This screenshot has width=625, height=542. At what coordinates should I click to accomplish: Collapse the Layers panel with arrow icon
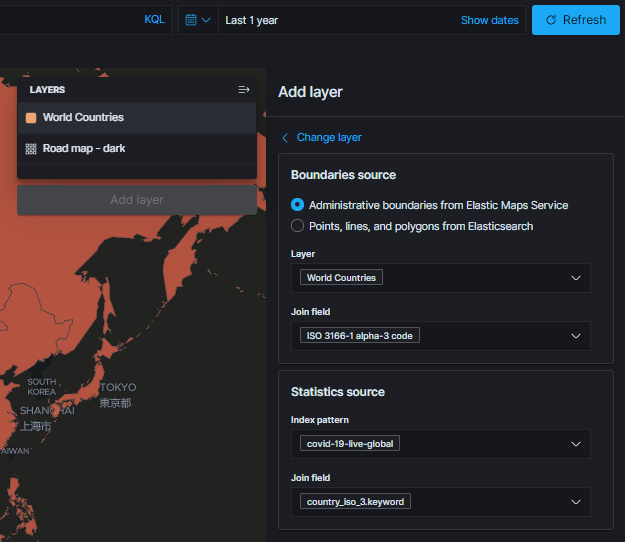click(x=244, y=90)
